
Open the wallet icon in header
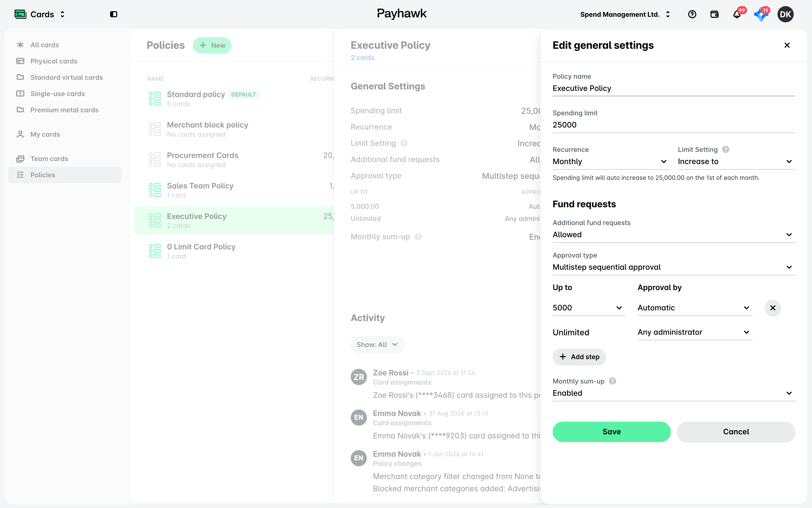click(x=714, y=14)
